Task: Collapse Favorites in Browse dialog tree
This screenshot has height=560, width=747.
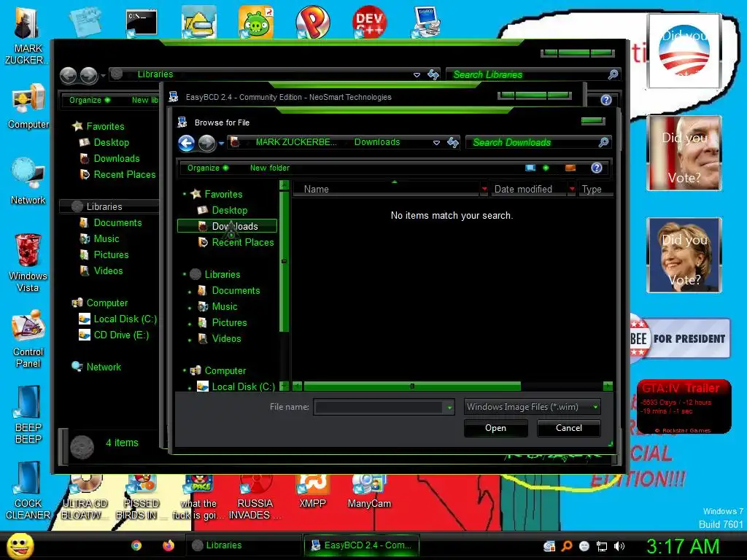Action: [x=185, y=194]
